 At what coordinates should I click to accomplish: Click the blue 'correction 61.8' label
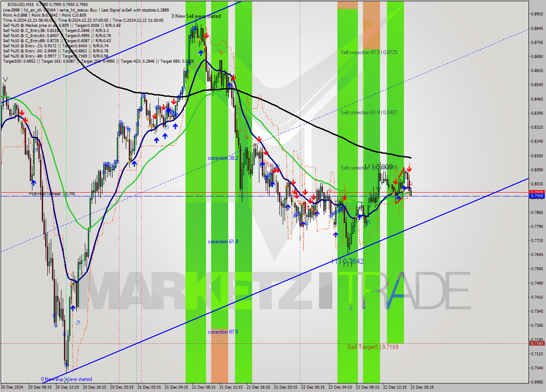[223, 242]
